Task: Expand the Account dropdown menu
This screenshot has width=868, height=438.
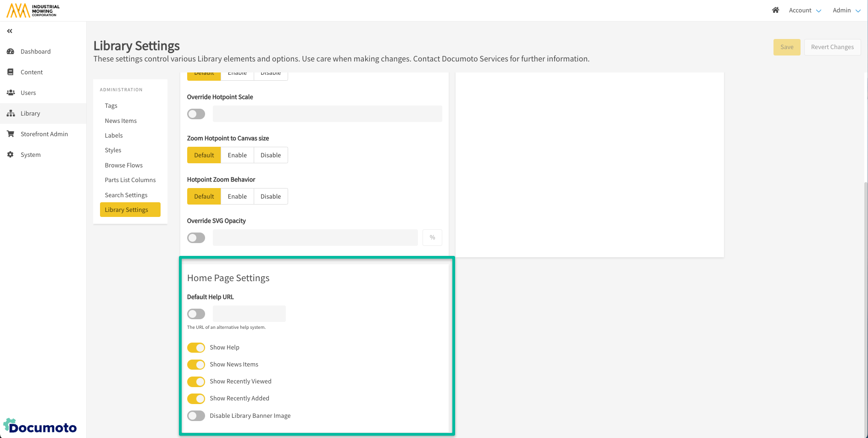Action: (x=805, y=10)
